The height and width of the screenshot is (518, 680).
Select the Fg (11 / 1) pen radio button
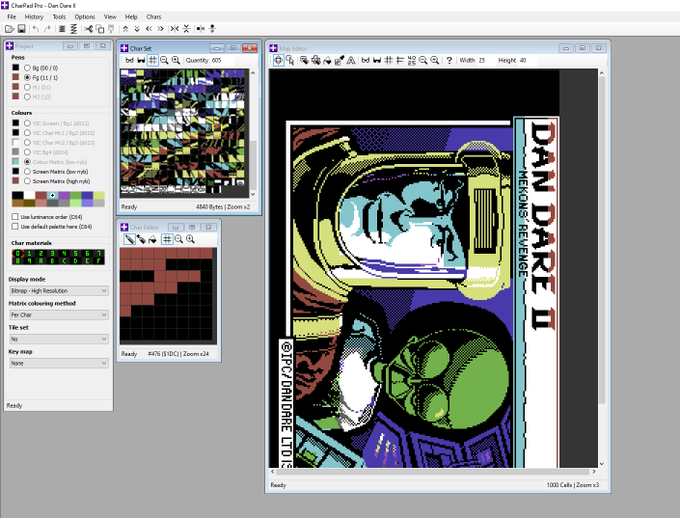point(27,78)
